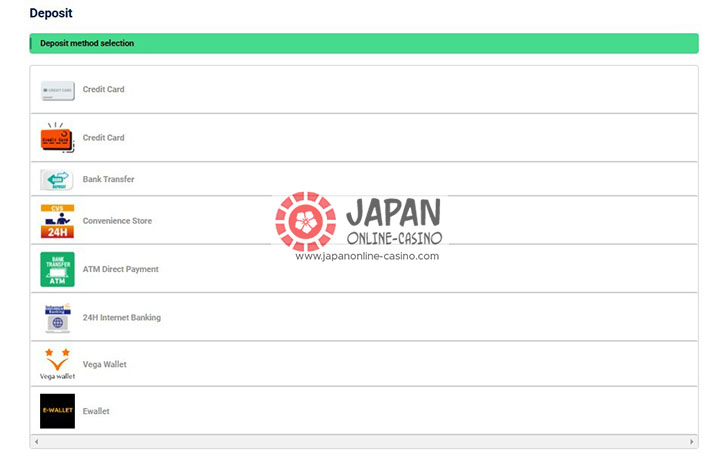Click the scrollbar right arrow
The width and height of the screenshot is (720, 458).
click(x=692, y=441)
